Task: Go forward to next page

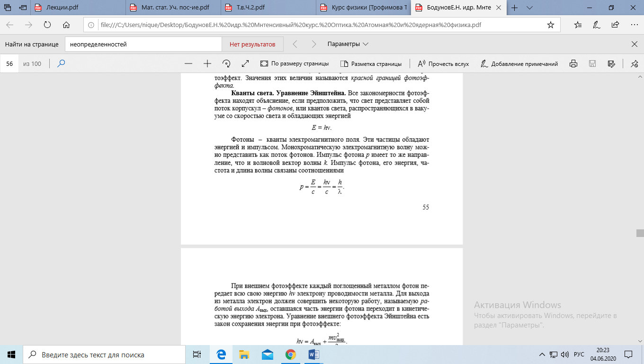Action: [28, 25]
